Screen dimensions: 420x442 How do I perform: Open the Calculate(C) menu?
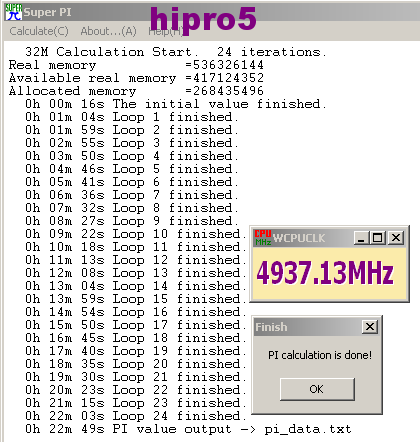click(39, 31)
